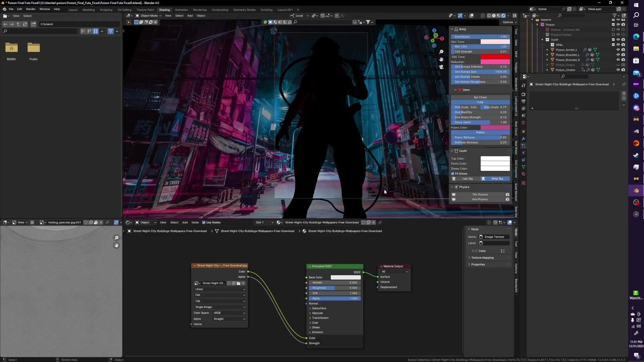644x362 pixels.
Task: Switch to the Animation workspace tab
Action: click(x=181, y=10)
